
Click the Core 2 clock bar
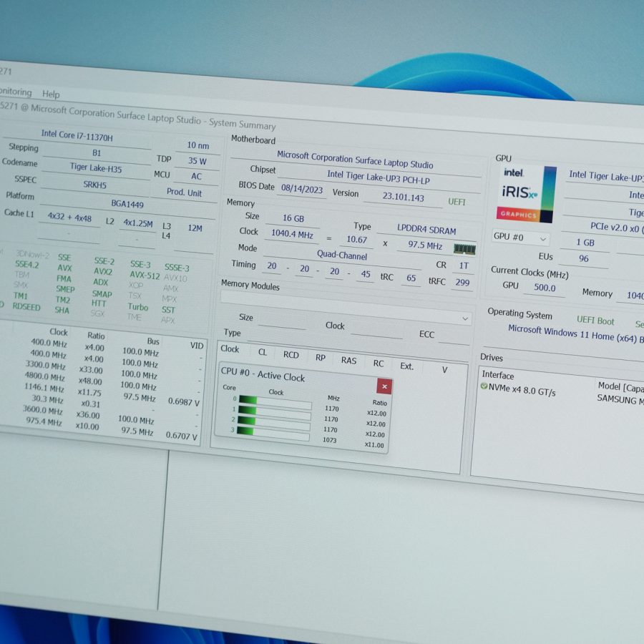coord(273,423)
